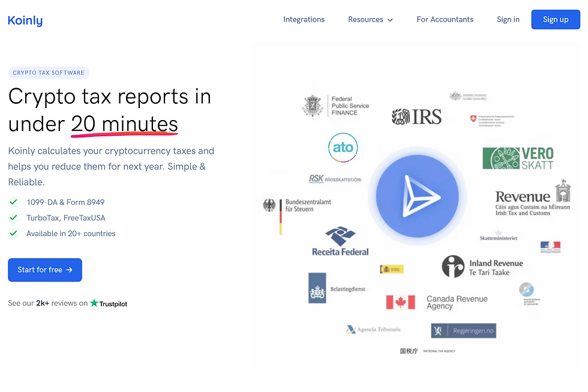The width and height of the screenshot is (588, 392).
Task: Click the text "1099-DA & Form 8949"
Action: coord(65,202)
